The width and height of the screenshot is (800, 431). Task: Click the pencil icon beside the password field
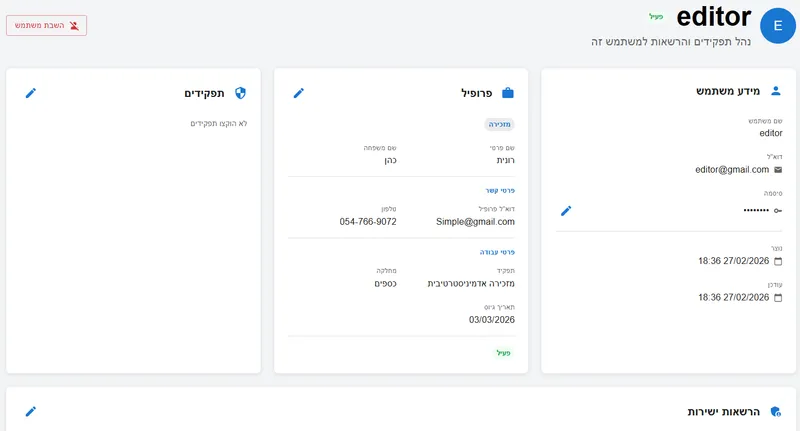566,211
